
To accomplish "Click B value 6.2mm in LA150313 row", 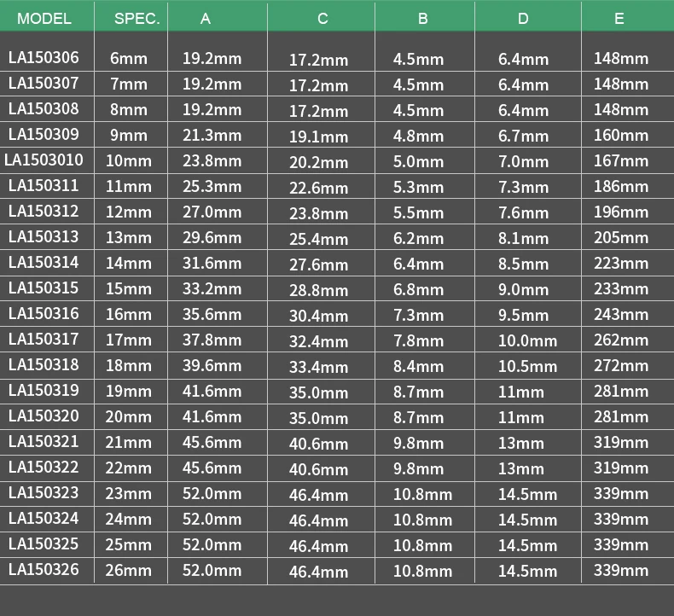I will tap(418, 239).
